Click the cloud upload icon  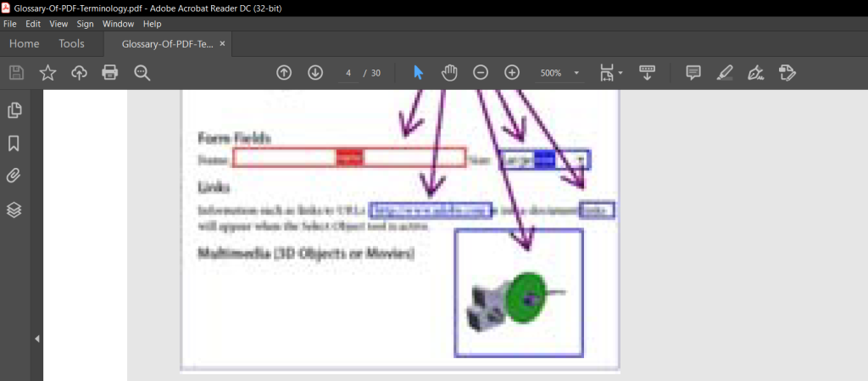79,72
